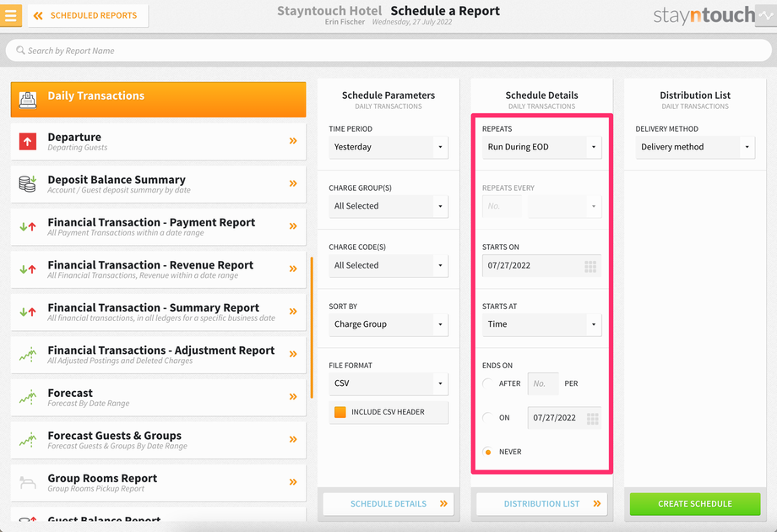This screenshot has width=777, height=532.
Task: Click the Distribution List button
Action: 541,504
